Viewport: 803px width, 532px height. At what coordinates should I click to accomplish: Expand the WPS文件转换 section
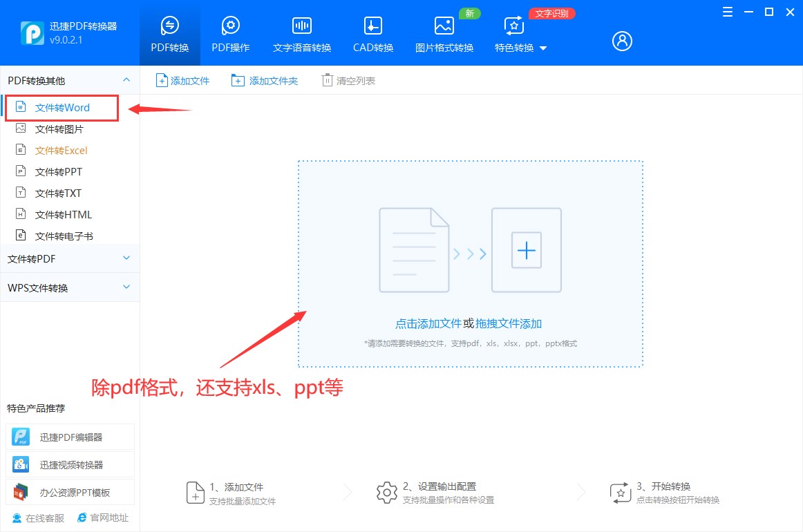[x=69, y=287]
